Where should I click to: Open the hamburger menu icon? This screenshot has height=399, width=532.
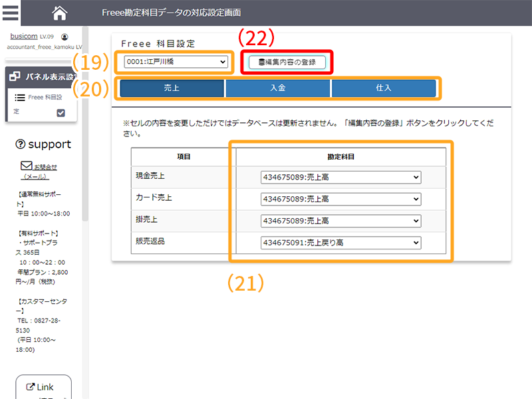point(10,13)
